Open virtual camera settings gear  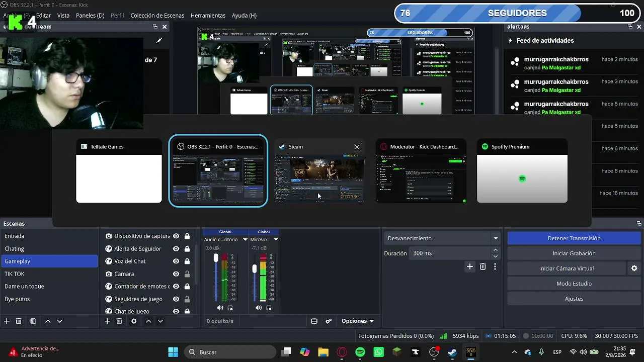coord(634,268)
